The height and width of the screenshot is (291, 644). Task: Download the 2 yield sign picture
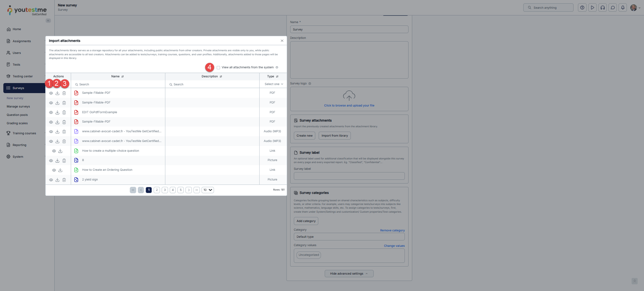(57, 180)
